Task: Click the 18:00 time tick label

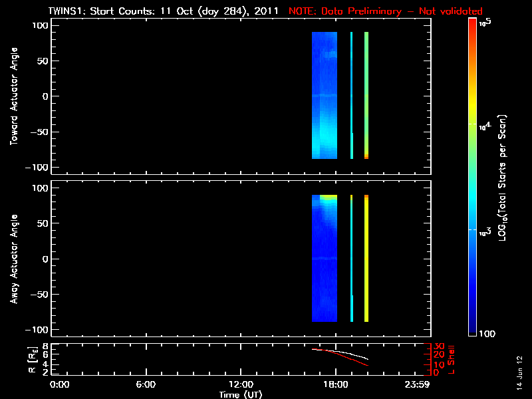Action: pos(335,384)
